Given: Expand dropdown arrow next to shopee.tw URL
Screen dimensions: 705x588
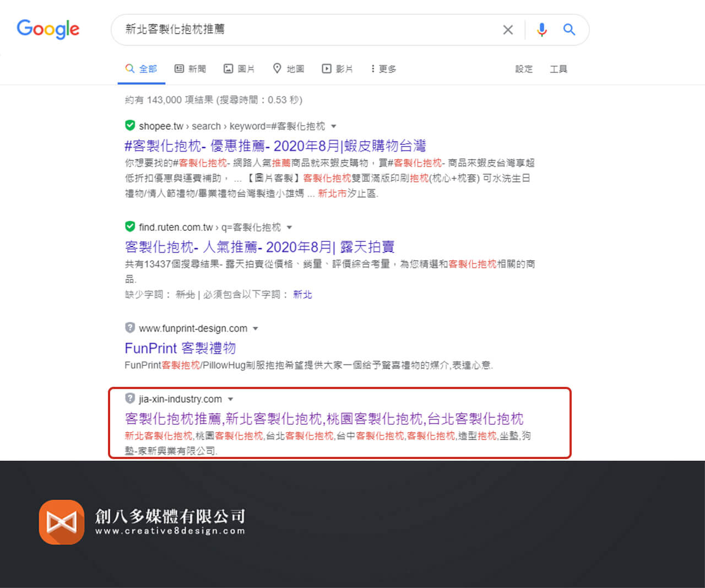Looking at the screenshot, I should 334,127.
